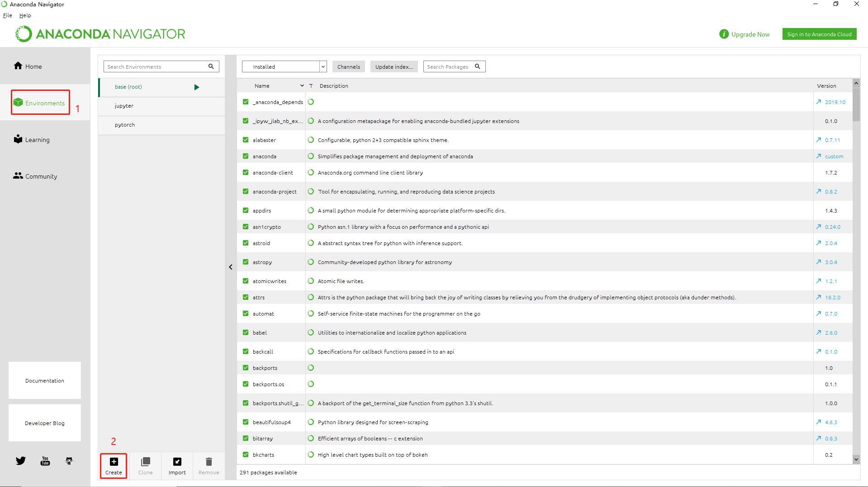
Task: Open the Home section icon
Action: pos(18,66)
